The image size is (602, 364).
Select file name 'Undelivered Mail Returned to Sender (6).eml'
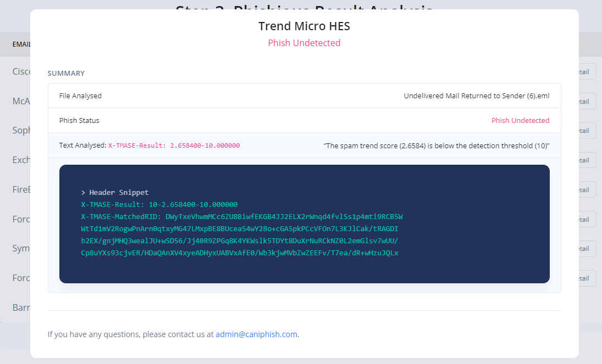pos(477,96)
